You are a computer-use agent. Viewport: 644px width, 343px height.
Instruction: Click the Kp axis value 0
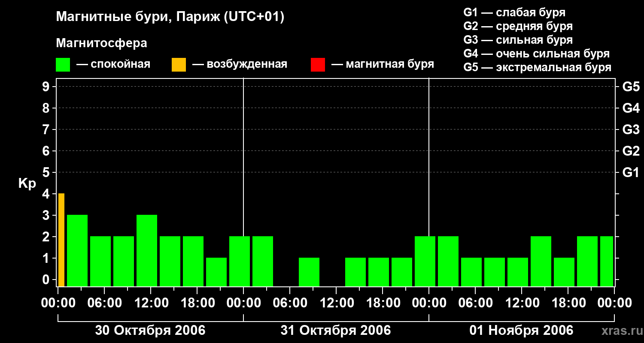coord(47,280)
